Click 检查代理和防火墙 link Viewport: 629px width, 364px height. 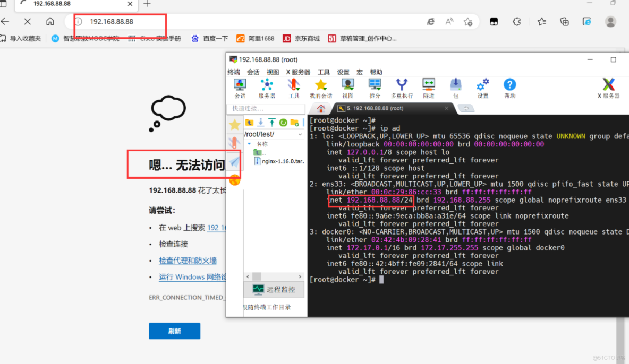(x=188, y=261)
